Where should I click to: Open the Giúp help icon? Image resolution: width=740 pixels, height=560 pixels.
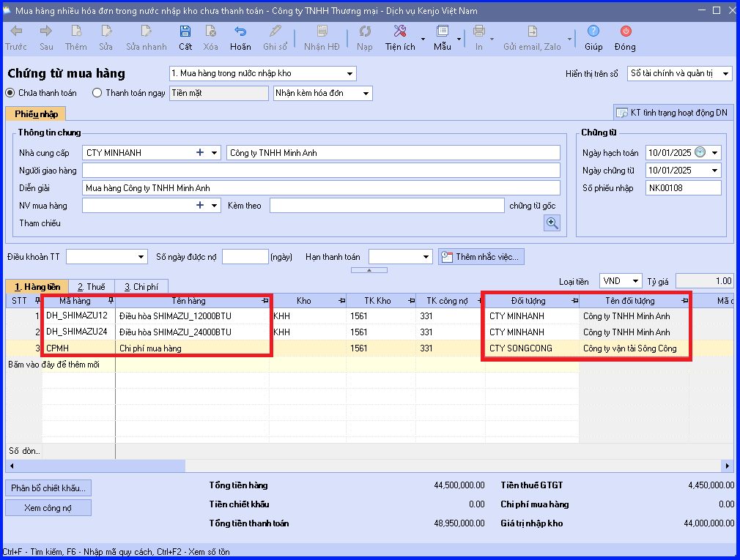pyautogui.click(x=593, y=31)
